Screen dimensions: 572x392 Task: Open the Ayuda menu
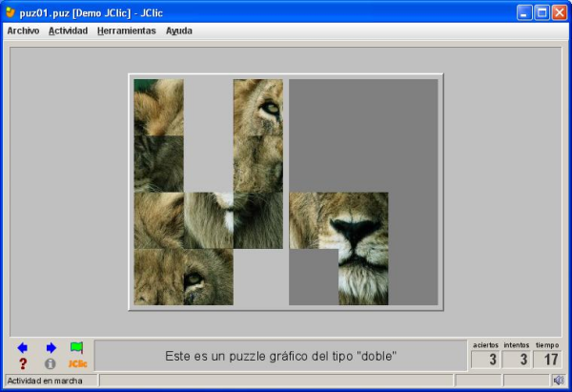(x=178, y=31)
